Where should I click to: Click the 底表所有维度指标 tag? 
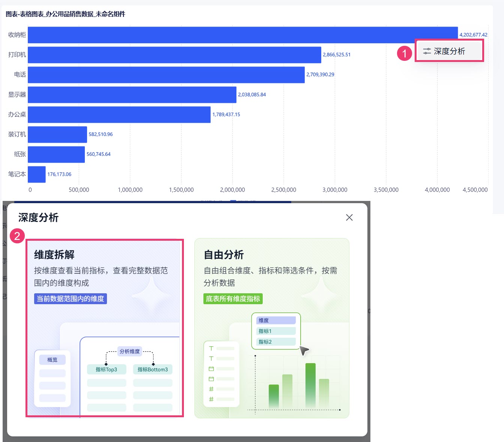click(x=233, y=299)
